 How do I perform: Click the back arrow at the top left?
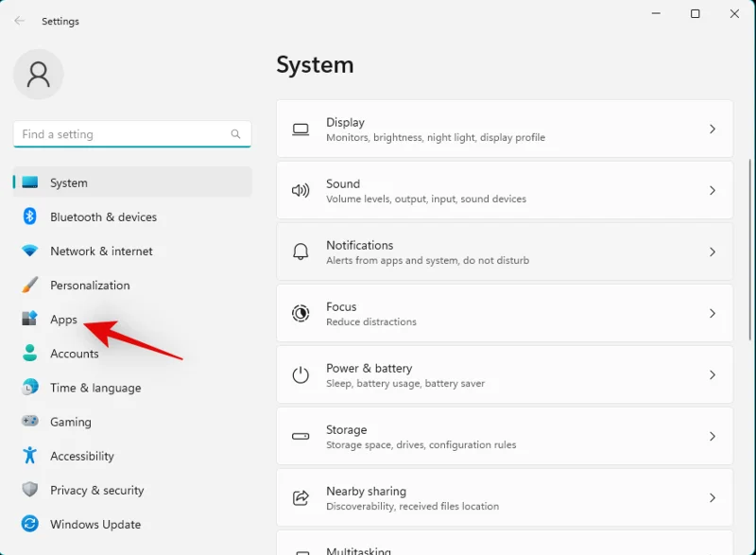click(x=19, y=21)
